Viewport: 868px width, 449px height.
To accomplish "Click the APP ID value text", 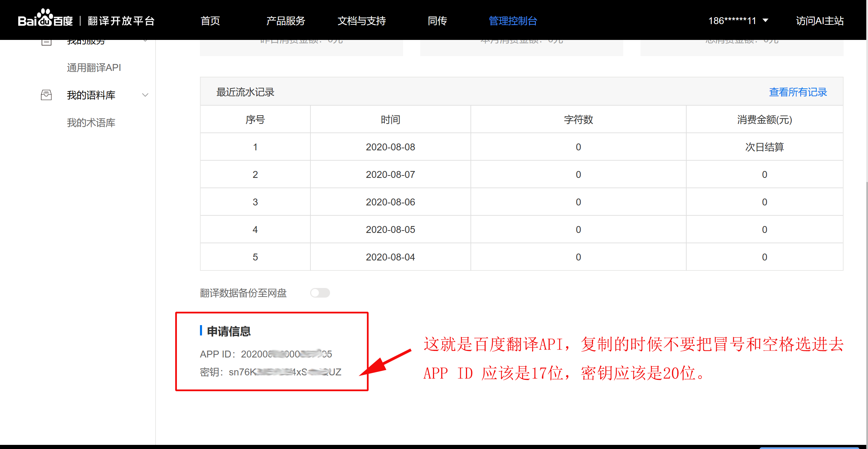I will click(286, 354).
